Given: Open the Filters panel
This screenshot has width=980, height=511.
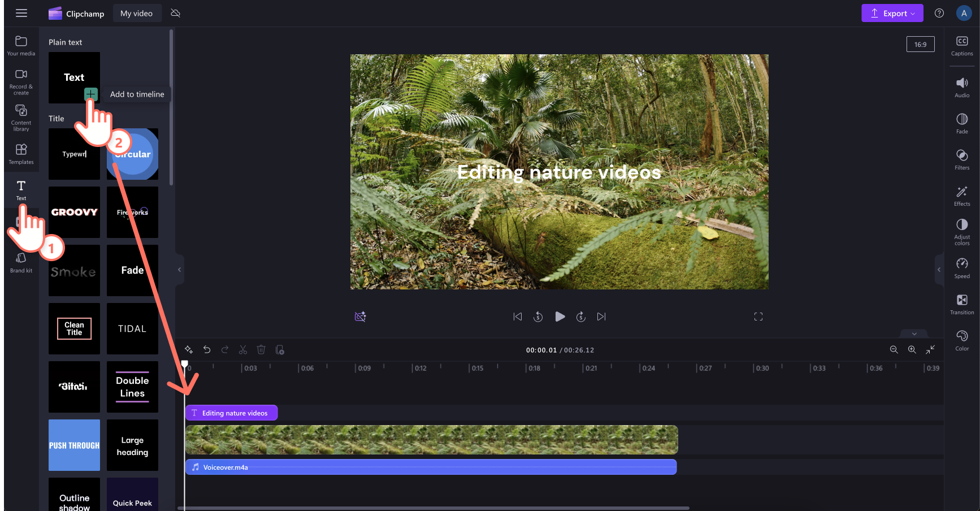Looking at the screenshot, I should [x=962, y=159].
